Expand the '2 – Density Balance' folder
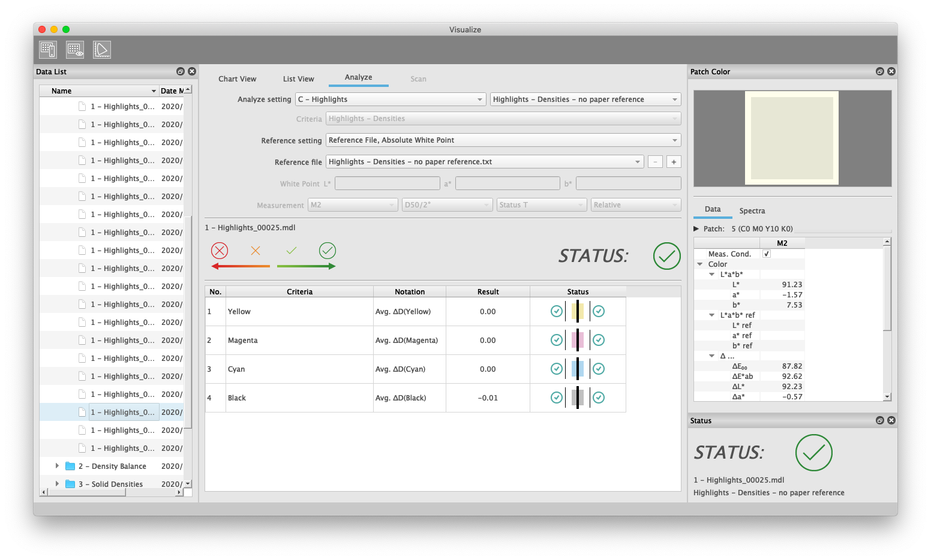Viewport: 931px width, 560px height. point(57,466)
